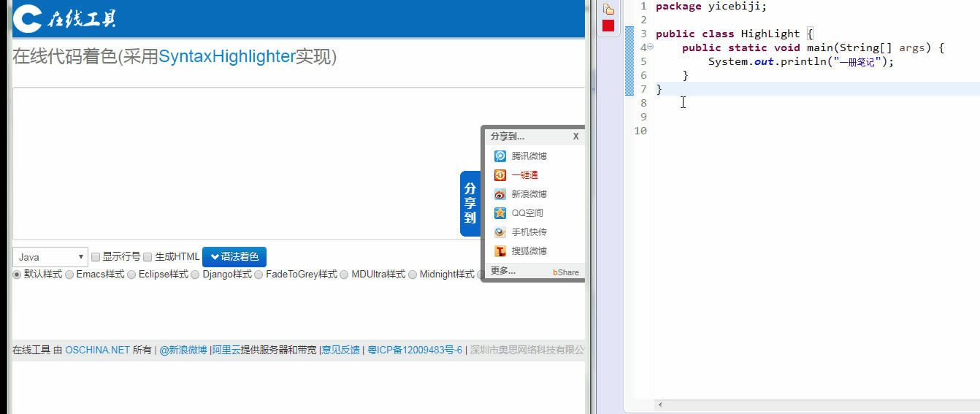Select the FadeToGrey样式 radio button
The width and height of the screenshot is (980, 414).
click(x=259, y=275)
